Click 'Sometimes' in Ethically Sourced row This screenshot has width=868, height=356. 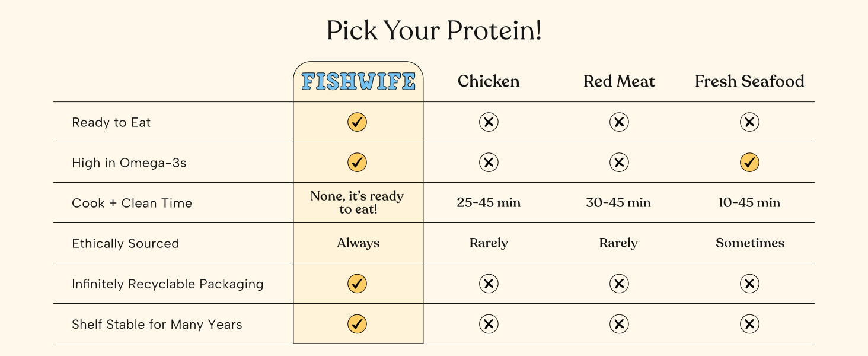(x=750, y=243)
